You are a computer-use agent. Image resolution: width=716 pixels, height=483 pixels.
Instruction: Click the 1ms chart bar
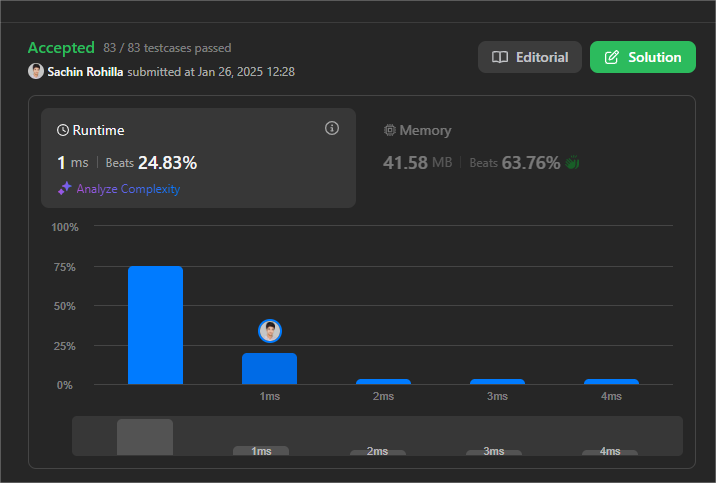(269, 368)
